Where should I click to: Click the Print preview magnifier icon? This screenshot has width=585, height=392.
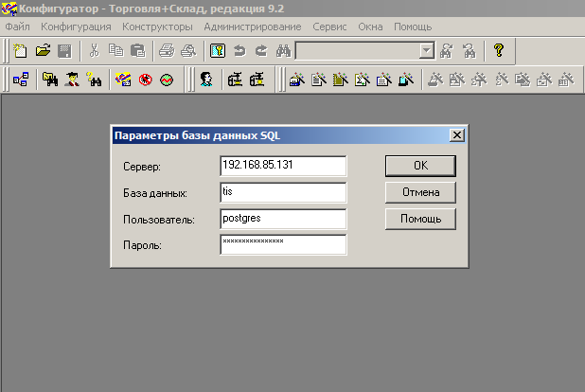(188, 50)
